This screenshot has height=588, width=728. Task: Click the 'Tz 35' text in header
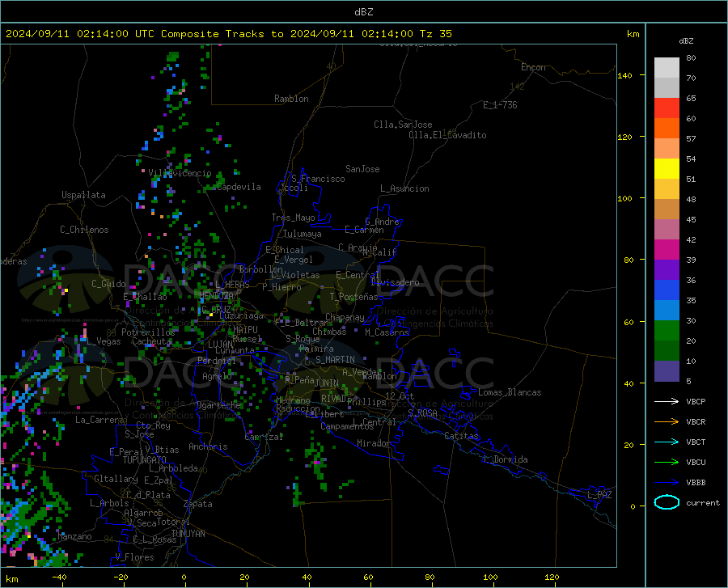coord(435,34)
